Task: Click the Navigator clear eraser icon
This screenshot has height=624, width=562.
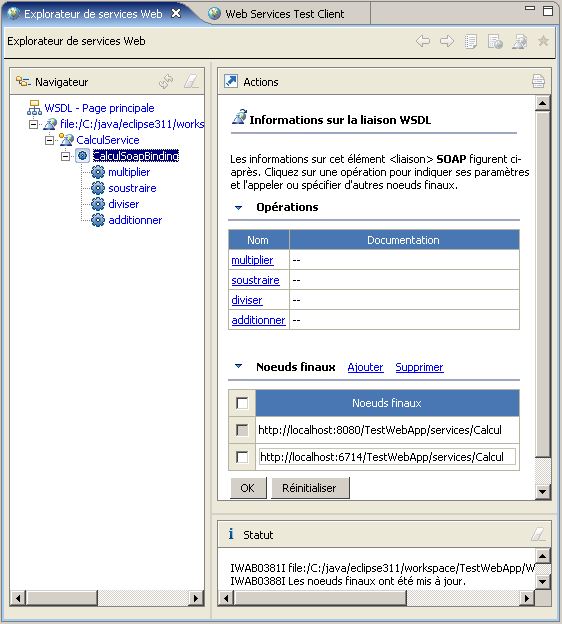Action: click(x=191, y=82)
